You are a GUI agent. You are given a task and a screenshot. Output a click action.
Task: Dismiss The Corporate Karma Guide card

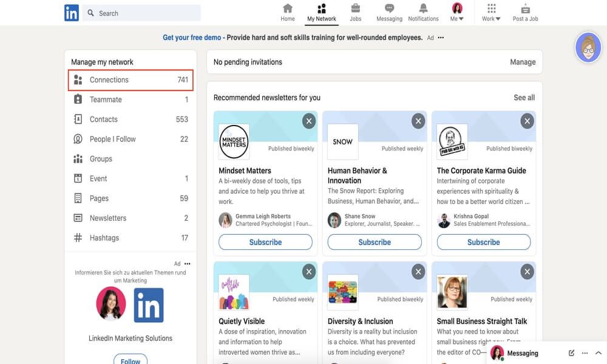(x=527, y=121)
